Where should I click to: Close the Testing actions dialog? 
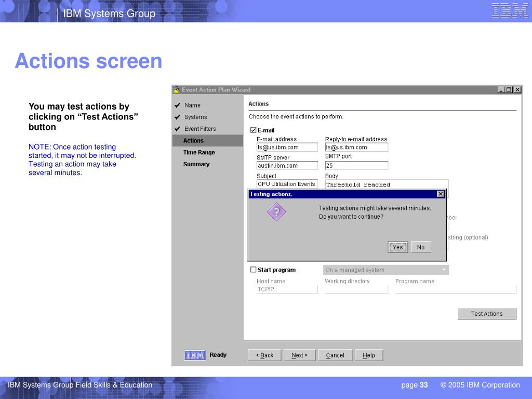point(441,194)
